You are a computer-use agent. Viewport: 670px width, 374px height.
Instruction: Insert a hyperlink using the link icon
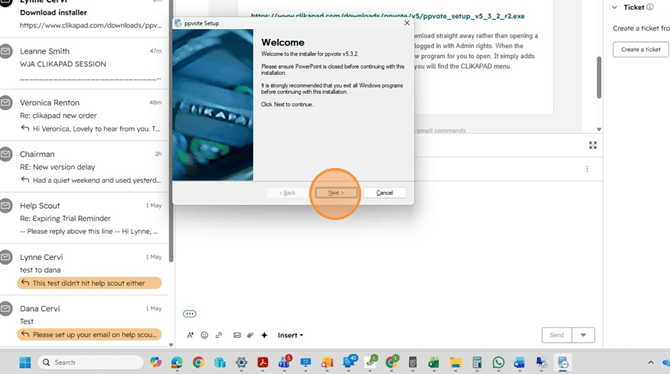[x=219, y=335]
